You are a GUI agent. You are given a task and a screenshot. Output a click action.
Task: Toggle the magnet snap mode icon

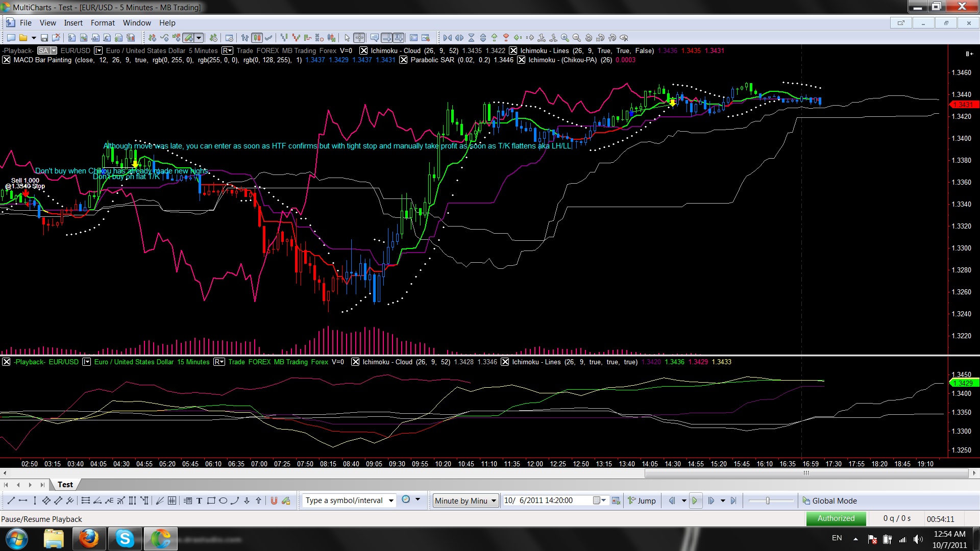(274, 500)
